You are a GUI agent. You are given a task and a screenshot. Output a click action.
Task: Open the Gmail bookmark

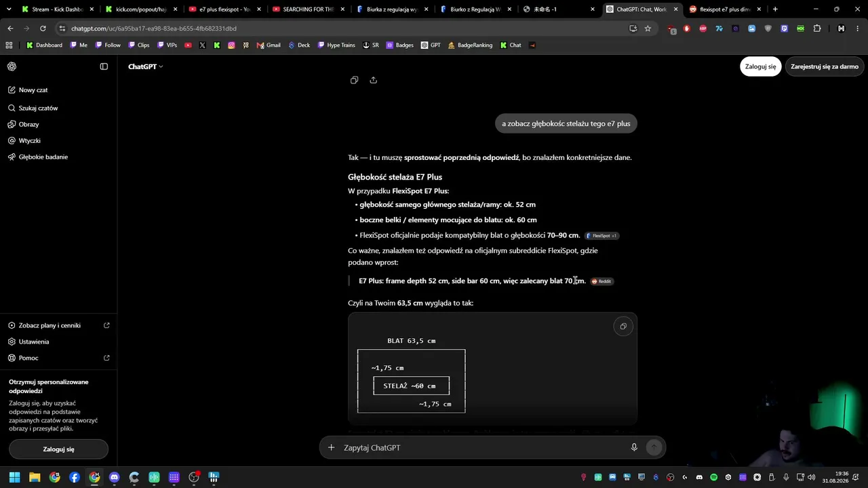point(269,45)
